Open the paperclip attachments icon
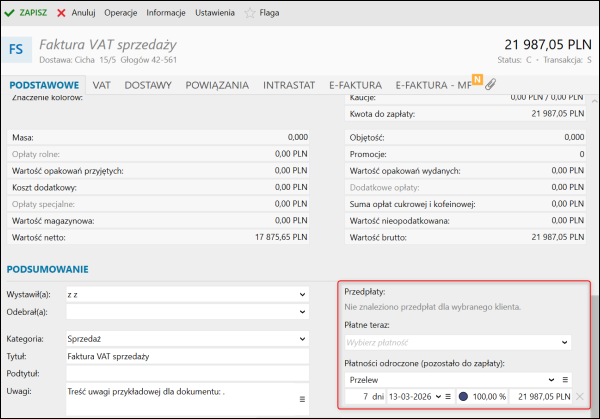This screenshot has width=600, height=419. 490,86
